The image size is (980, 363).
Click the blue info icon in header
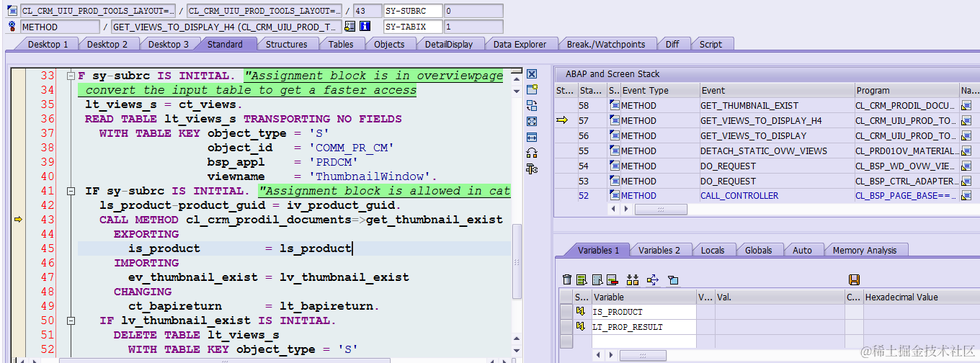coord(365,27)
